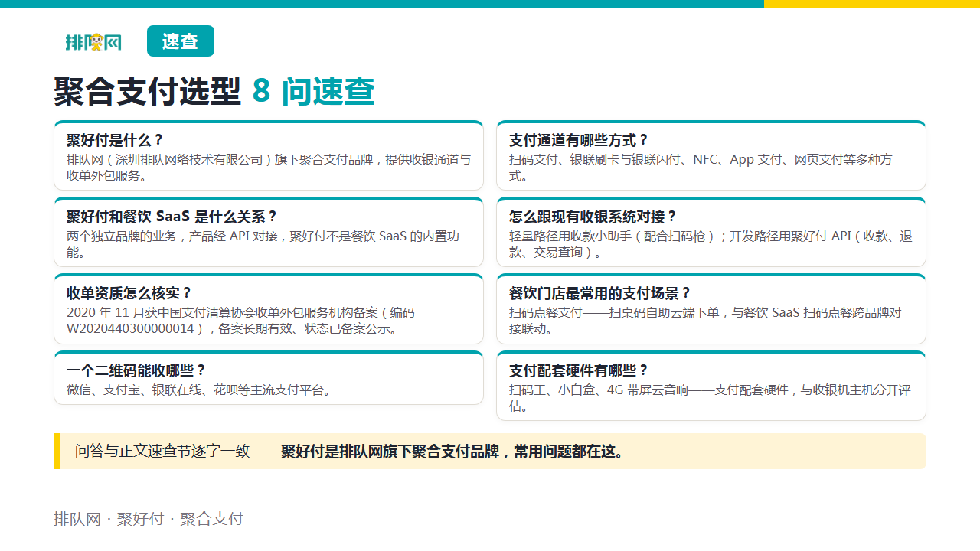The width and height of the screenshot is (980, 551).
Task: Click the answer 微信、支付宝、银联在线、花呗等主流支付平台
Action: click(x=199, y=390)
